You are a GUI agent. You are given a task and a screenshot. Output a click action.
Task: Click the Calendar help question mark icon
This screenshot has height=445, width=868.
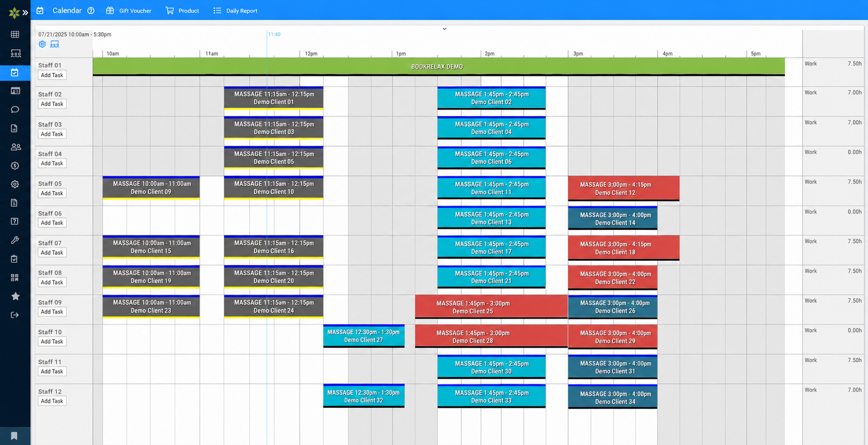pos(91,10)
